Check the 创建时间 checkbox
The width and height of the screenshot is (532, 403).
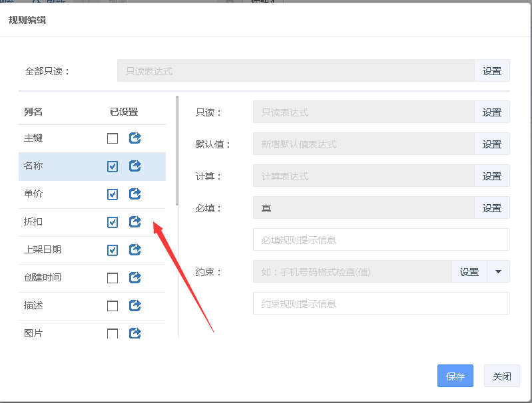113,277
